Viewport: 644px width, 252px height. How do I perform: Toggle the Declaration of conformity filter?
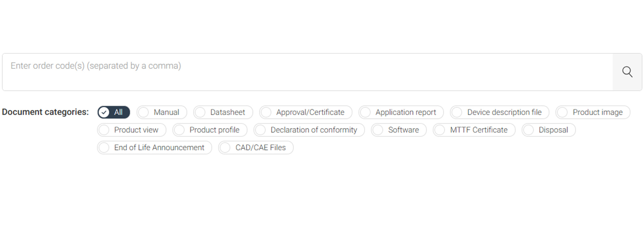tap(309, 130)
